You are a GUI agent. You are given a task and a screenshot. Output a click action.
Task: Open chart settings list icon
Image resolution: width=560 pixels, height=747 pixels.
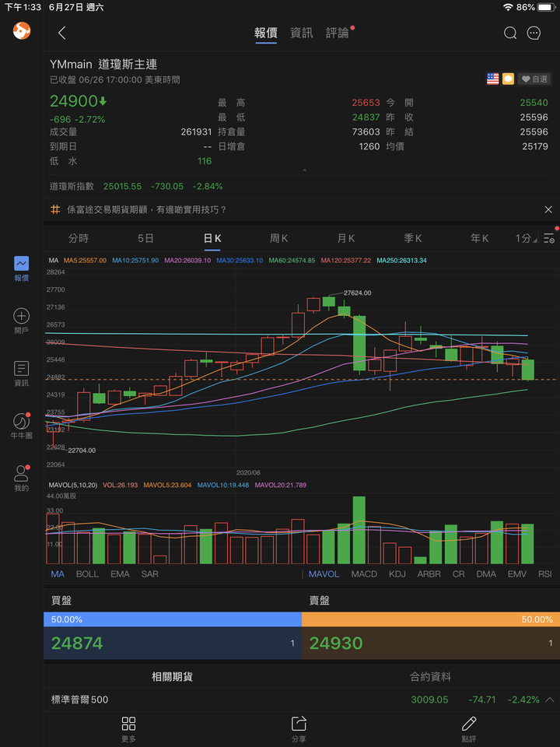[x=549, y=238]
